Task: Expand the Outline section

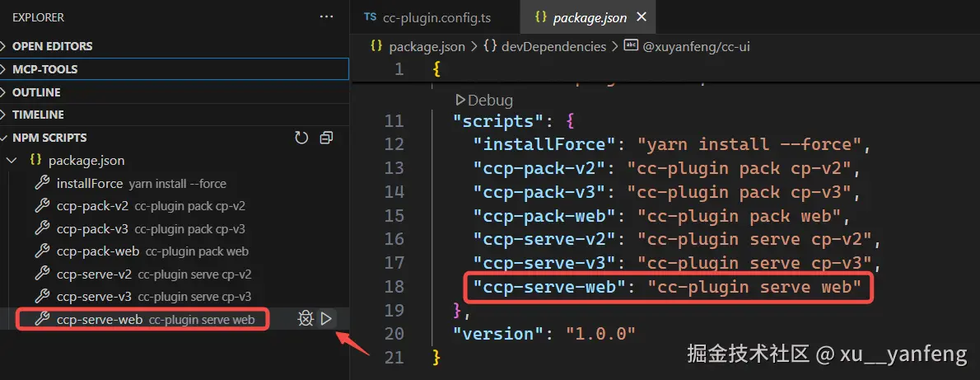Action: (175, 92)
